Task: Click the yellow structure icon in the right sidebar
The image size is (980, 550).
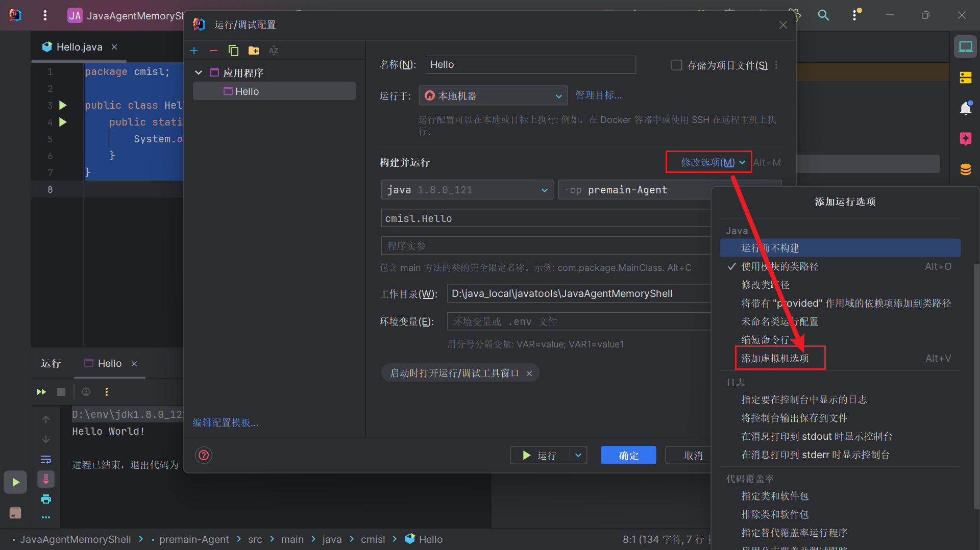Action: [x=966, y=78]
